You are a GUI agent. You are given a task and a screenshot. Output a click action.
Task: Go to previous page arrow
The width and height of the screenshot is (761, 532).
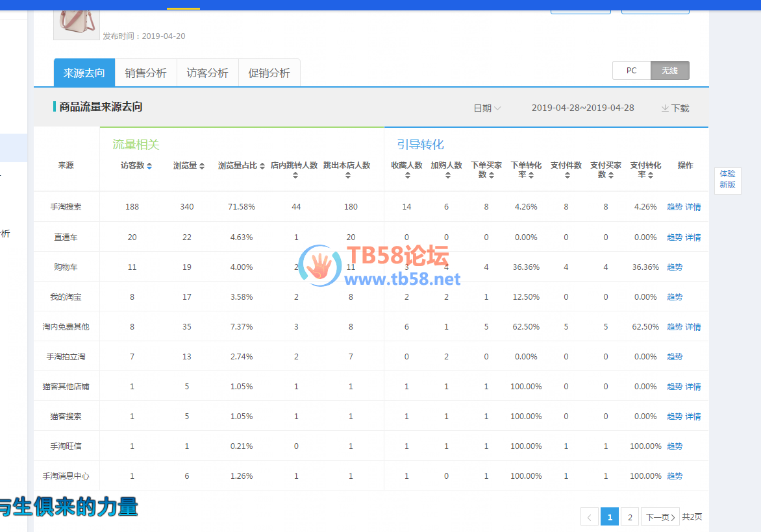tap(589, 517)
